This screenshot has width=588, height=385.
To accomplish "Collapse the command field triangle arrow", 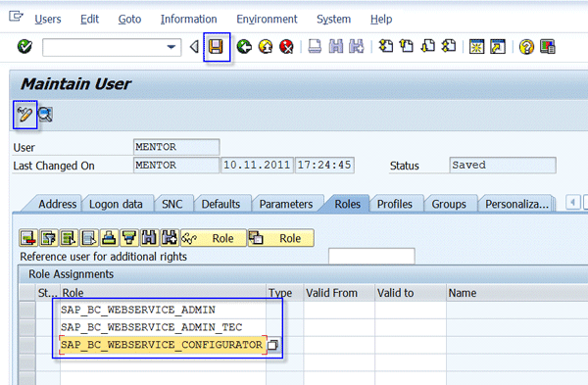I will 194,47.
